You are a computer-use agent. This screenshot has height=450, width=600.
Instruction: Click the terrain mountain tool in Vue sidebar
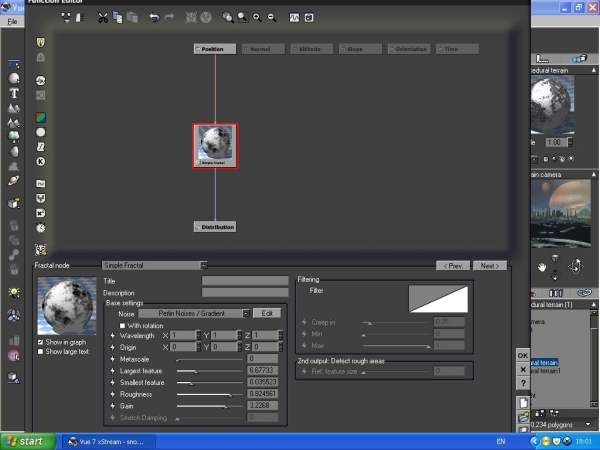(x=14, y=108)
